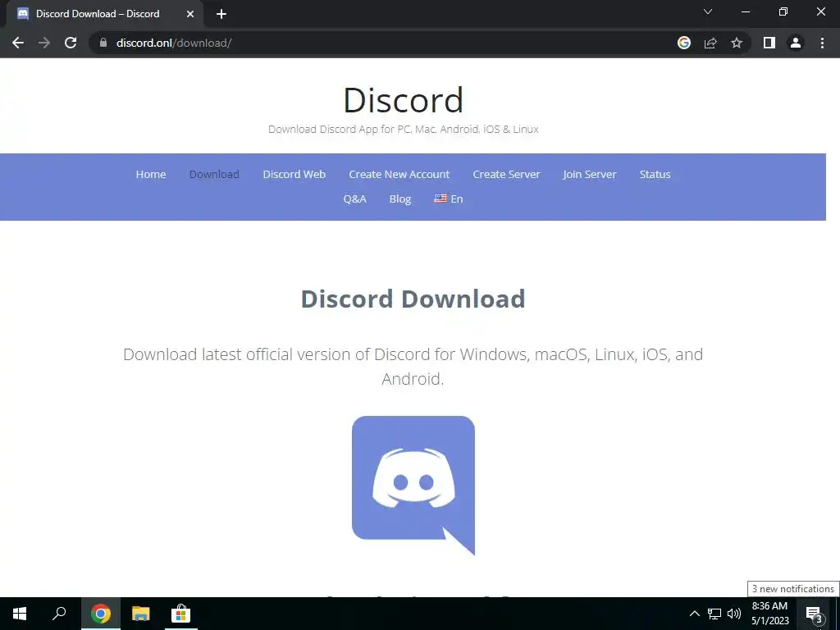The image size is (840, 630).
Task: Open the network status tray icon
Action: coord(714,614)
